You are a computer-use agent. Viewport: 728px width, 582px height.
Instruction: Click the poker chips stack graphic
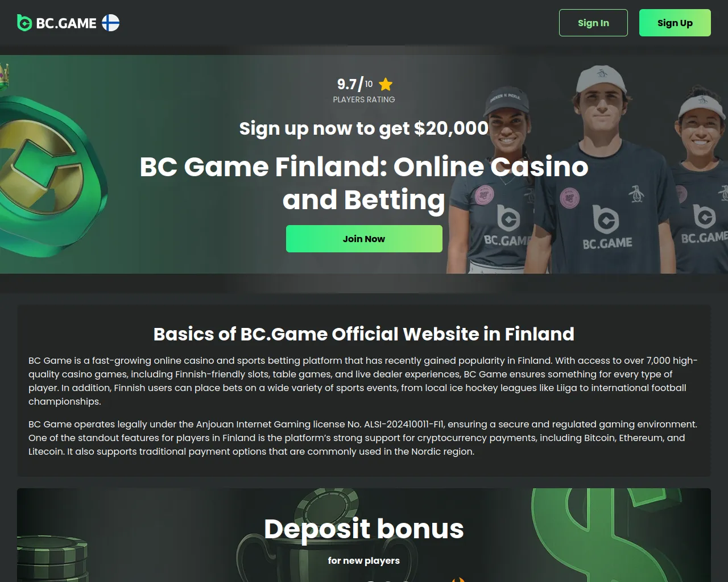(x=52, y=559)
